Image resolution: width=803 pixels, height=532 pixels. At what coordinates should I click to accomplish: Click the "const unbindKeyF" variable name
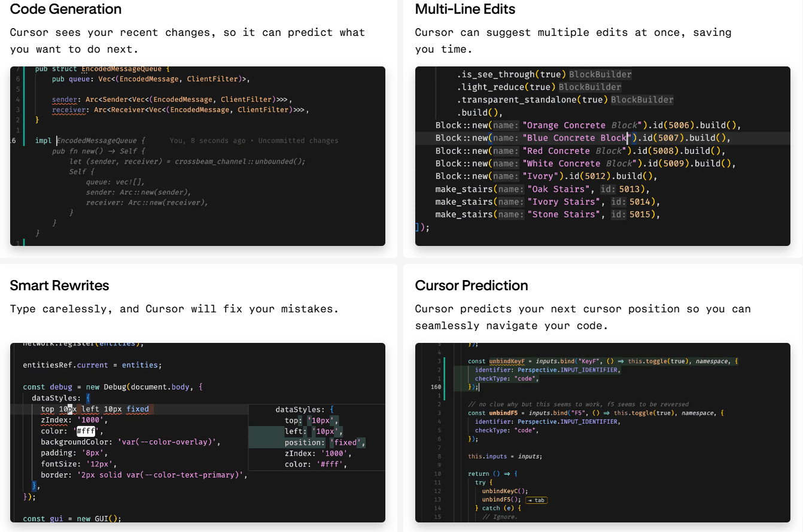point(507,361)
